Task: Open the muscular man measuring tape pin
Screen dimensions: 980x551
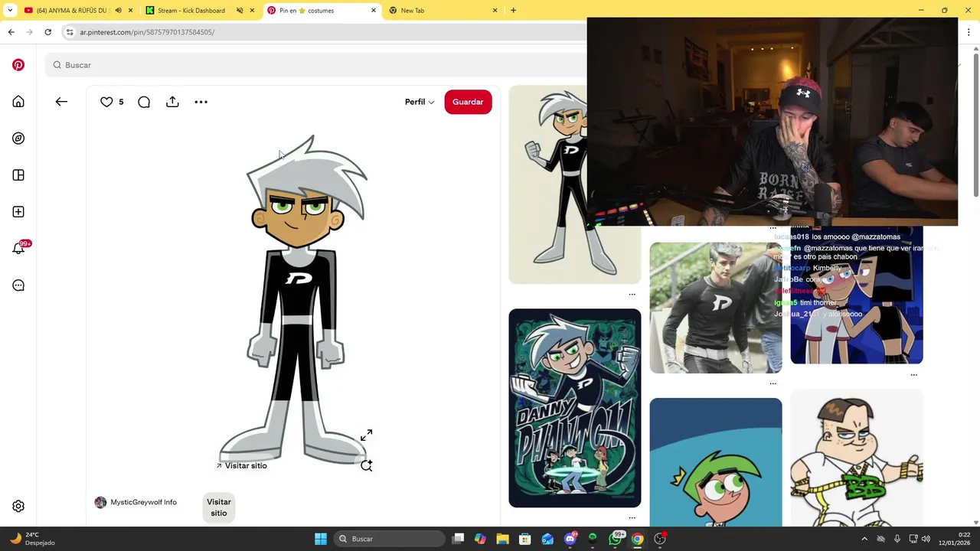Action: point(857,458)
